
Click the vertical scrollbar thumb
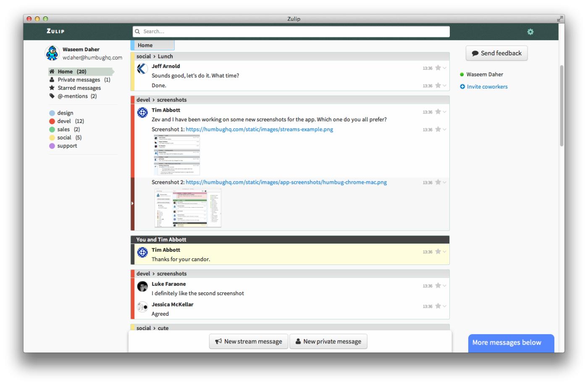point(562,106)
